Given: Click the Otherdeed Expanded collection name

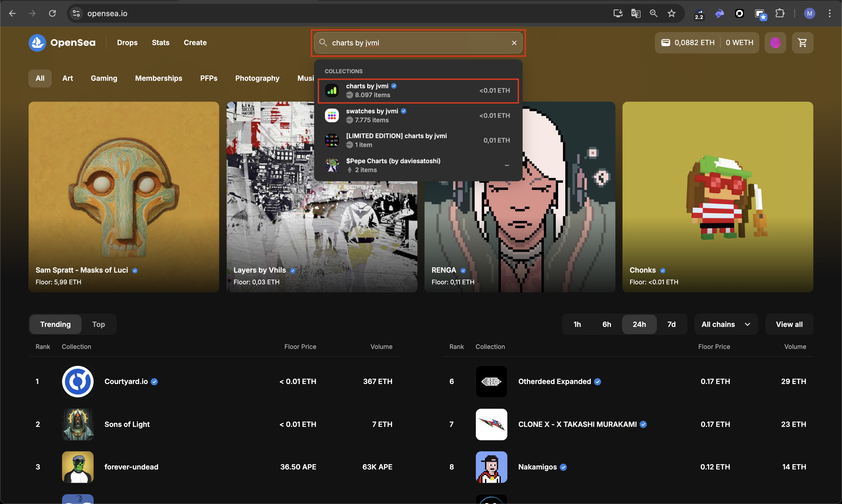Looking at the screenshot, I should 554,381.
